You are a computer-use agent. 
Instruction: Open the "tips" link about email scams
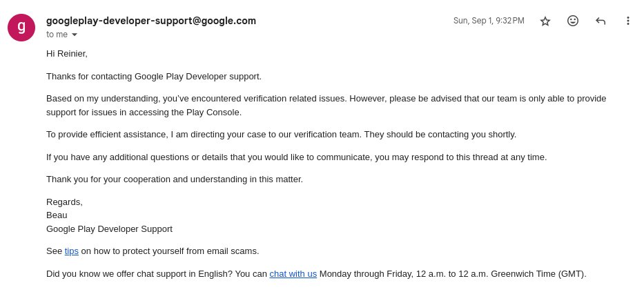pos(72,251)
